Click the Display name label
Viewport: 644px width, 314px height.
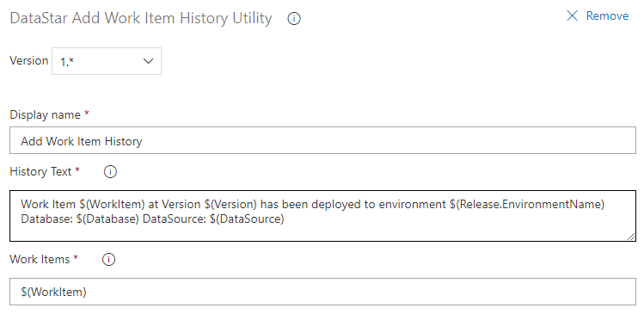pyautogui.click(x=46, y=114)
